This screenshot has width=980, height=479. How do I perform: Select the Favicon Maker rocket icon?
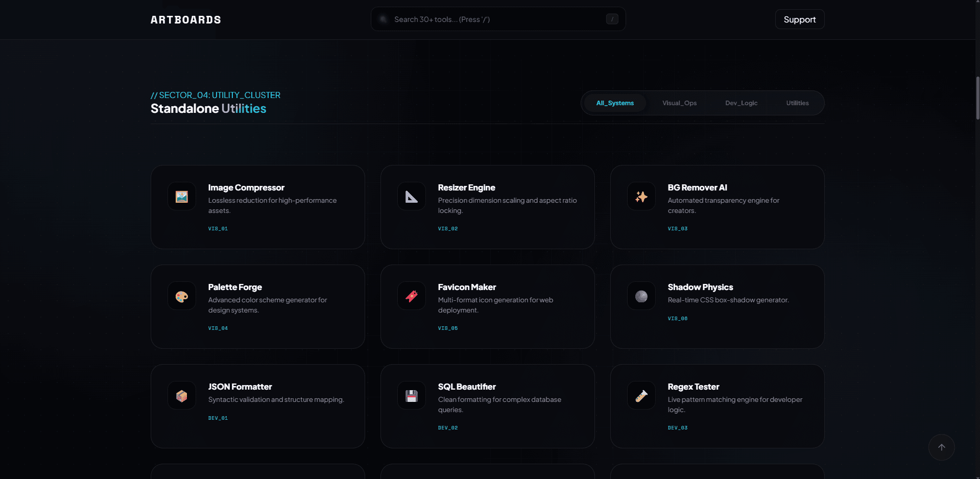[x=411, y=296]
